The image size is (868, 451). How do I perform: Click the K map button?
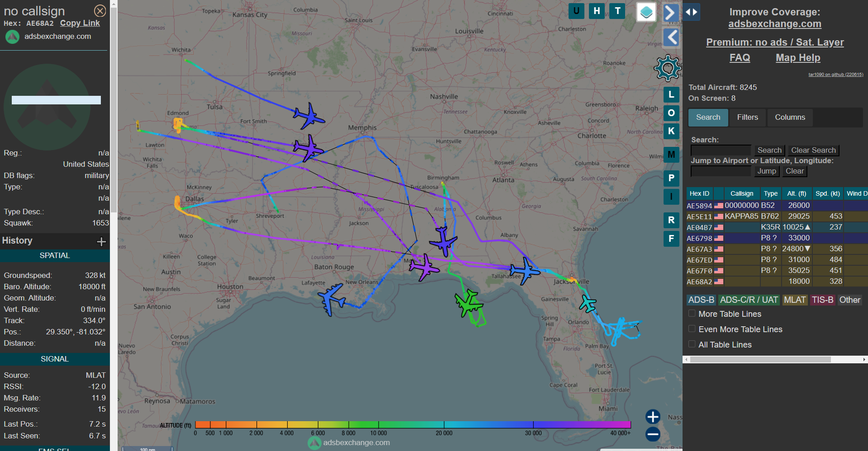671,131
